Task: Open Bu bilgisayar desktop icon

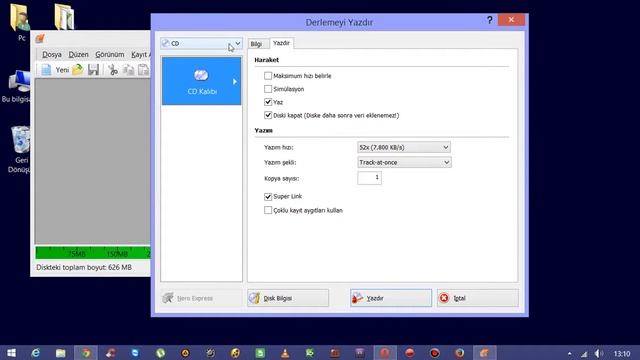Action: [x=16, y=87]
